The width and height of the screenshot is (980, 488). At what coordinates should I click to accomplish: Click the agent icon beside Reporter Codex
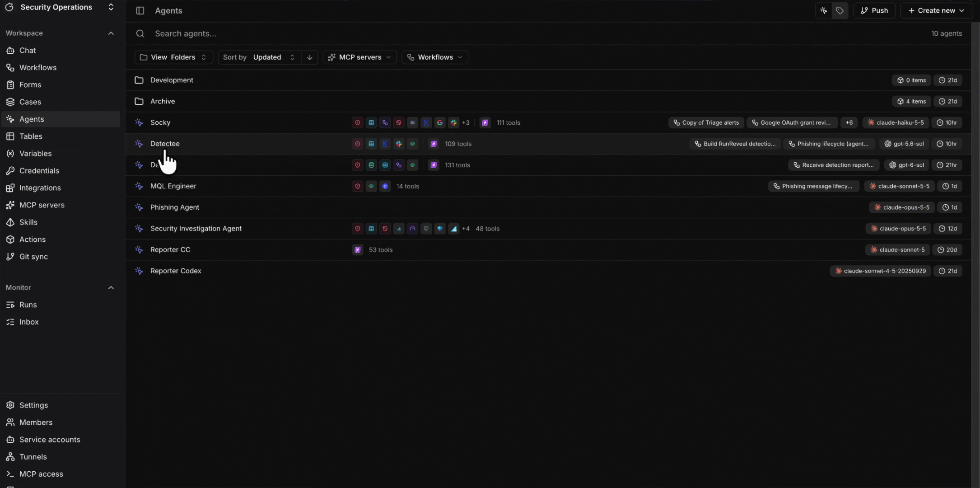point(139,271)
